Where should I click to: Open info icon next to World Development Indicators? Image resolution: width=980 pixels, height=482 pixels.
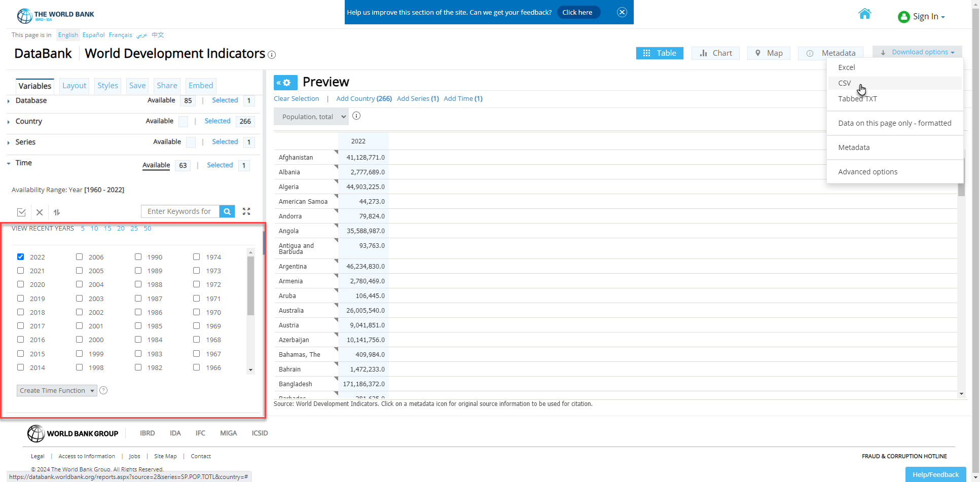(272, 55)
